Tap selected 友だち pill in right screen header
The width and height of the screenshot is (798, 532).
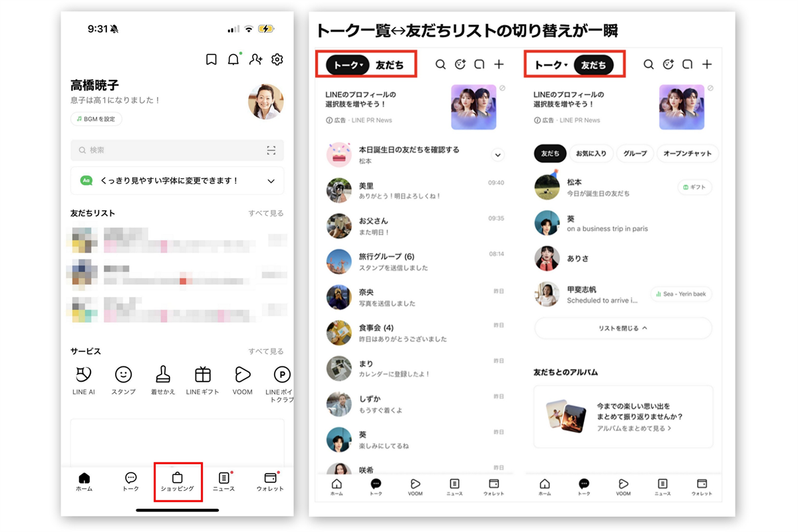point(594,65)
